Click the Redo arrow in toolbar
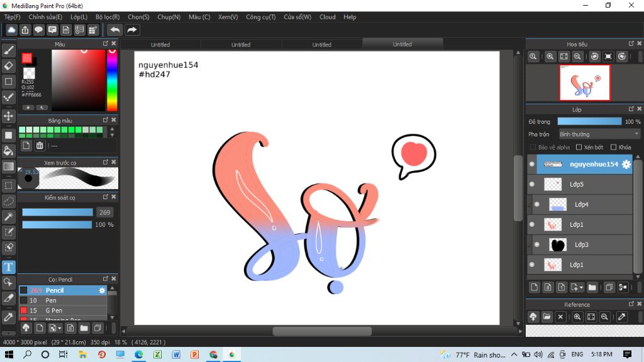 pyautogui.click(x=132, y=30)
